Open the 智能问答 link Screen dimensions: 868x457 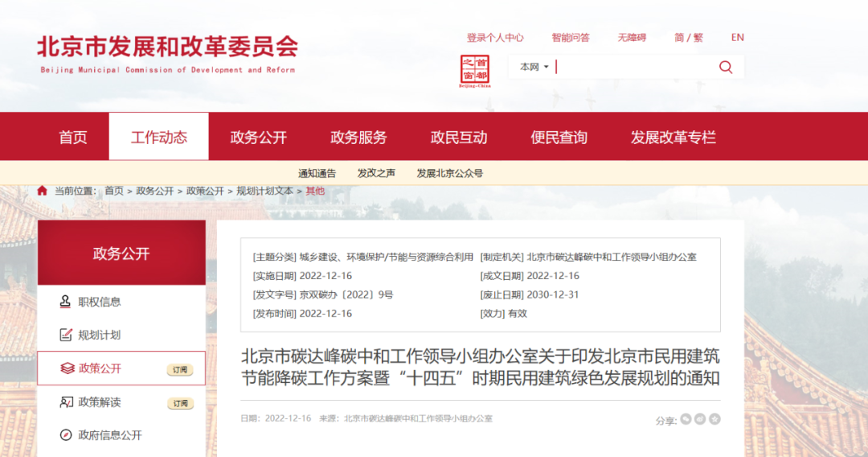click(571, 38)
